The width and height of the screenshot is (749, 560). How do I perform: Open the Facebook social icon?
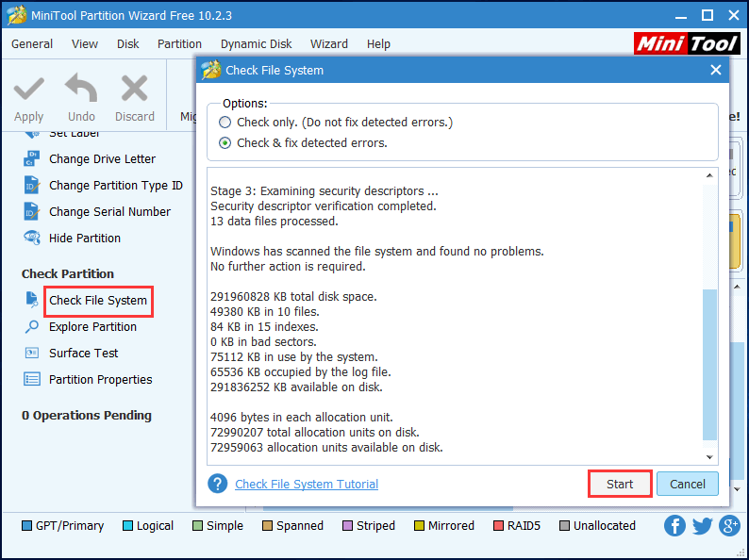[674, 526]
